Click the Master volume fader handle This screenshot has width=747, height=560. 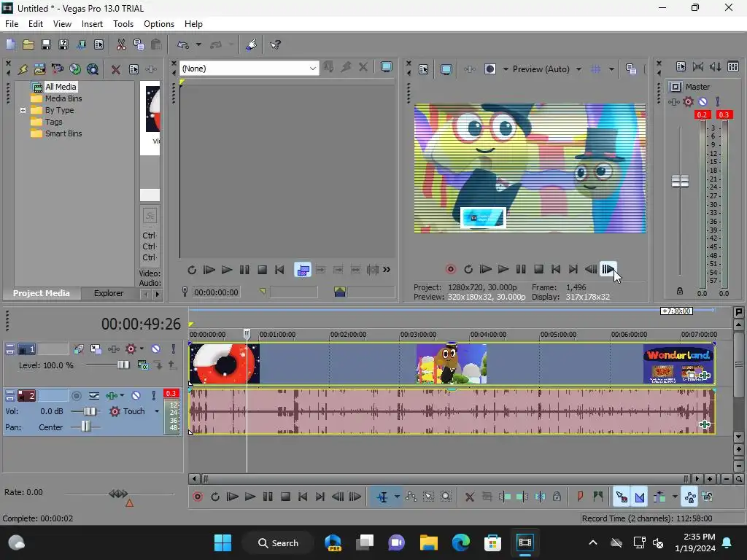pyautogui.click(x=680, y=182)
